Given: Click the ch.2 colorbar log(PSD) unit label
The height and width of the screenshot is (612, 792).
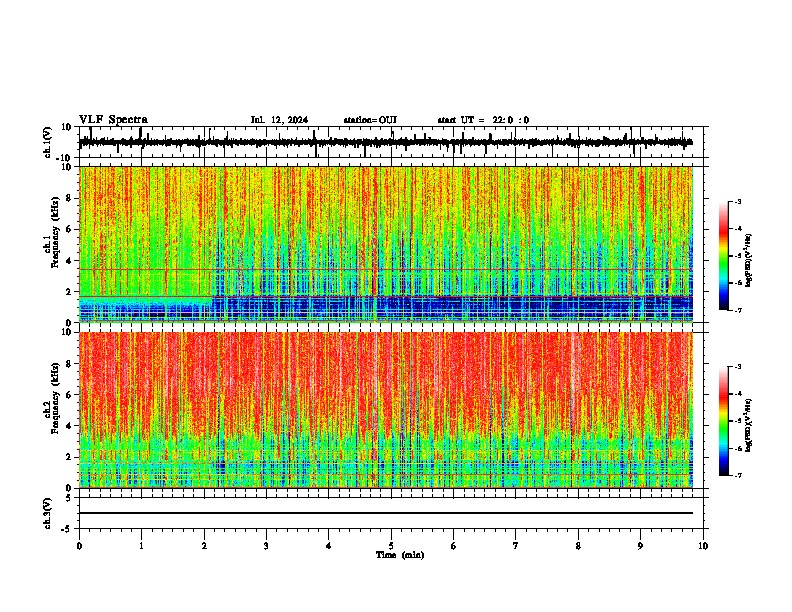Looking at the screenshot, I should tap(748, 424).
